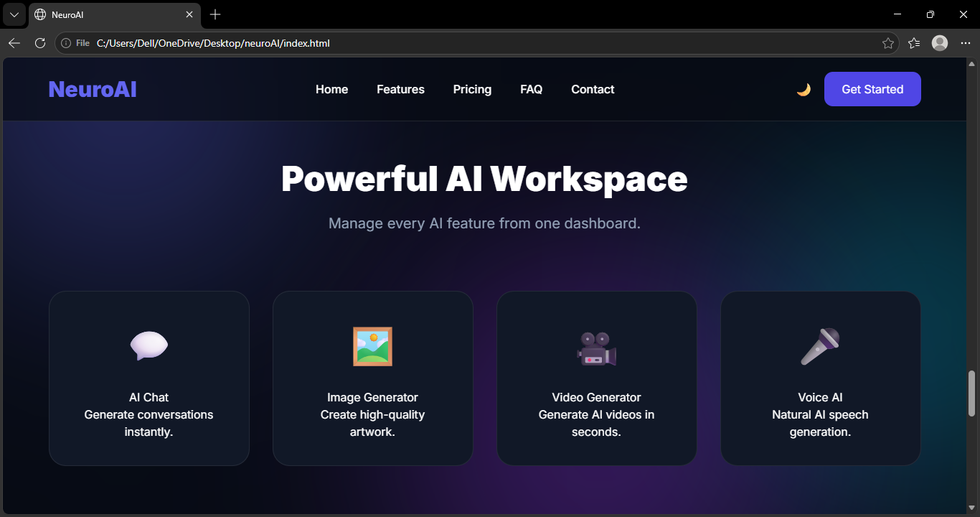The image size is (980, 517).
Task: Click the 'Voice AI' card title
Action: 820,397
